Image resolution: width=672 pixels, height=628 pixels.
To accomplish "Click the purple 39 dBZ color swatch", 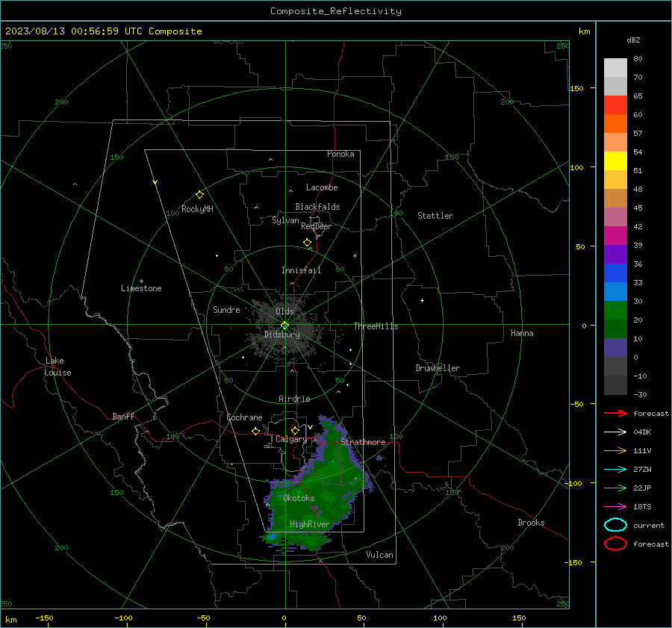I will [615, 255].
